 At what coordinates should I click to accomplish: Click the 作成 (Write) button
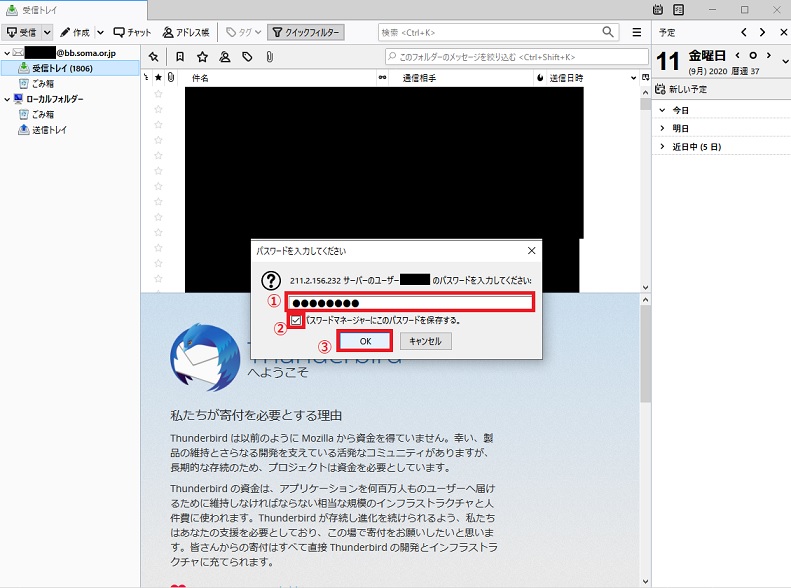coord(75,32)
